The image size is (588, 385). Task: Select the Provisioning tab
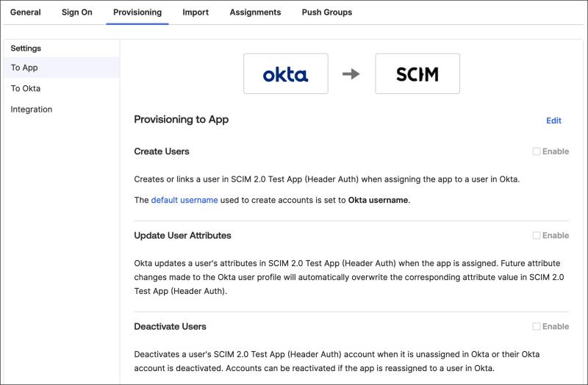pos(137,12)
